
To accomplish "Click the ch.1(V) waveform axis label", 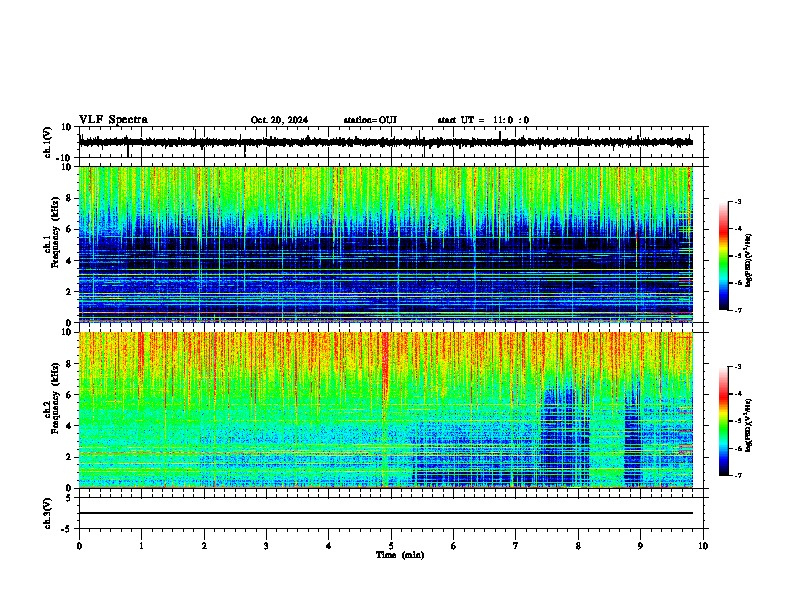I will (48, 142).
